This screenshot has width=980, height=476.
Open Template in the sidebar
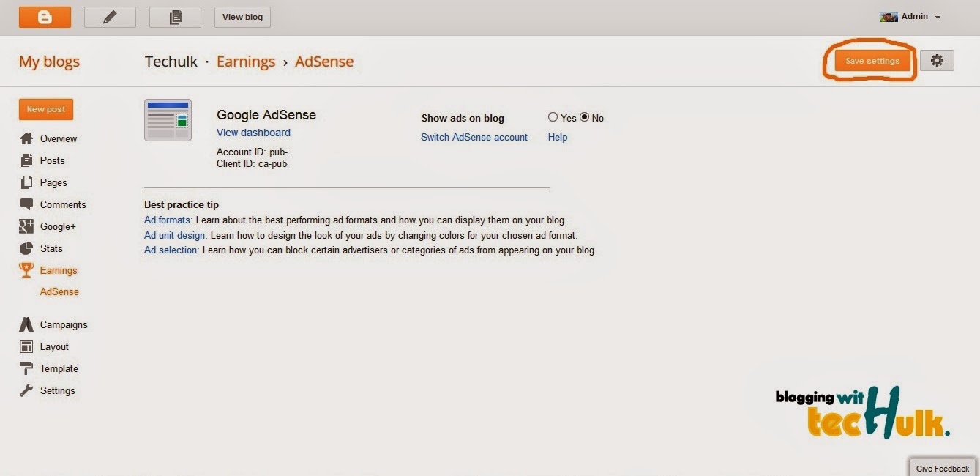pos(59,368)
